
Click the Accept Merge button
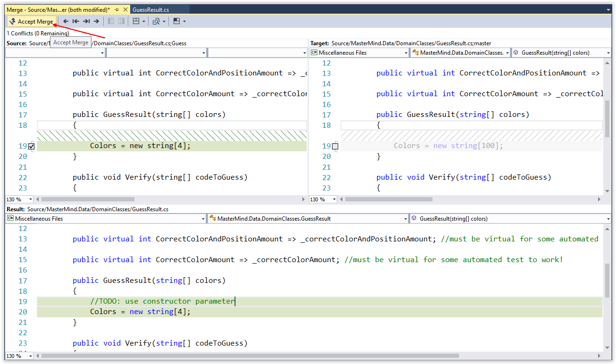[32, 21]
